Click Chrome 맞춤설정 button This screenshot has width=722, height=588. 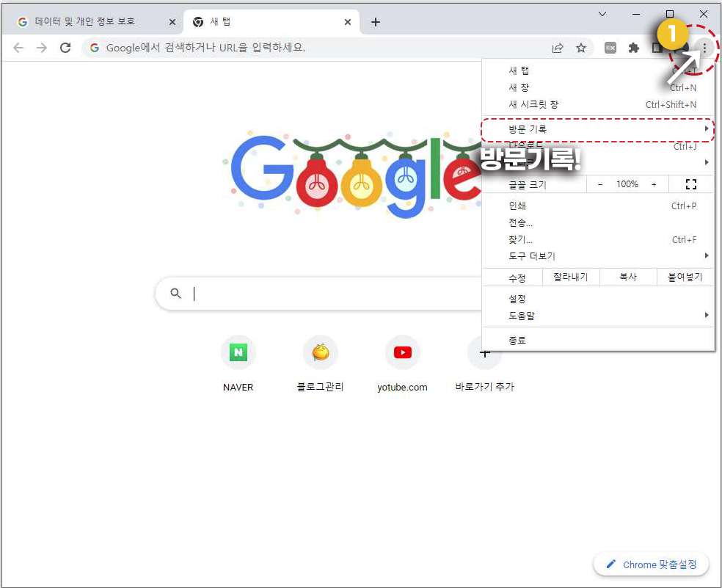pos(651,565)
